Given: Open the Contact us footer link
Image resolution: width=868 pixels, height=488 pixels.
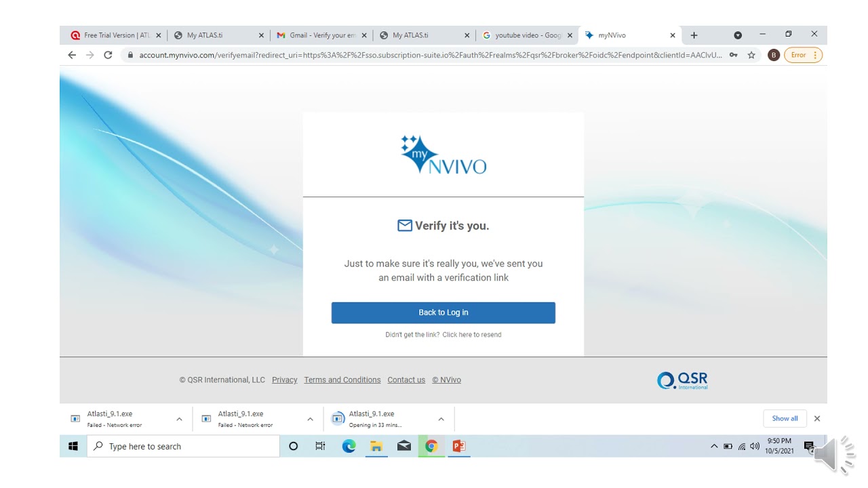Looking at the screenshot, I should coord(406,380).
